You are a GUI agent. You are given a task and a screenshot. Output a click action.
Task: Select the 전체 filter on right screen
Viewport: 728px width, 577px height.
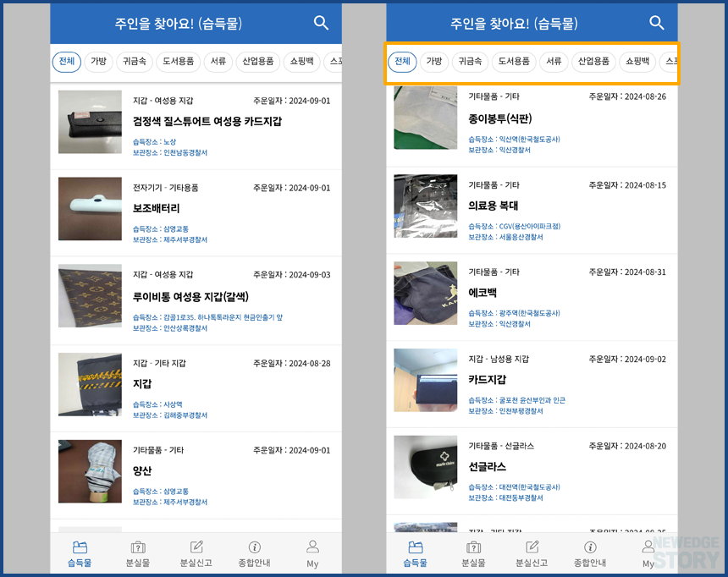(x=403, y=61)
